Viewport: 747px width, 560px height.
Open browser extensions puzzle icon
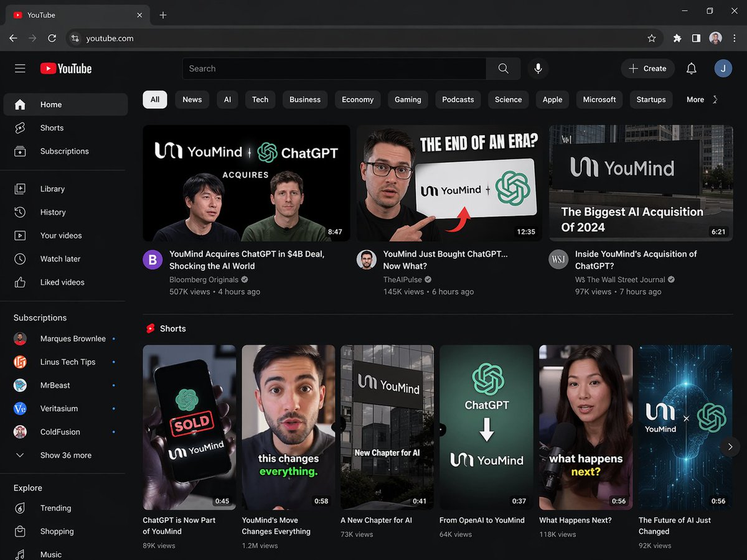pyautogui.click(x=677, y=38)
